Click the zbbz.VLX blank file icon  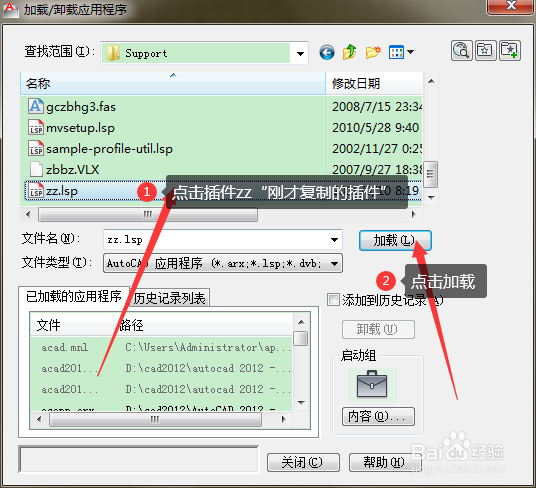click(x=36, y=170)
